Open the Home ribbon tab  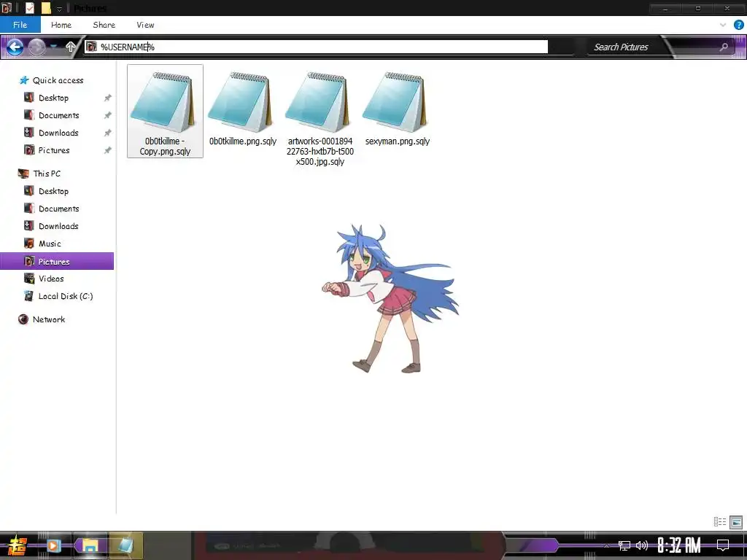[61, 25]
